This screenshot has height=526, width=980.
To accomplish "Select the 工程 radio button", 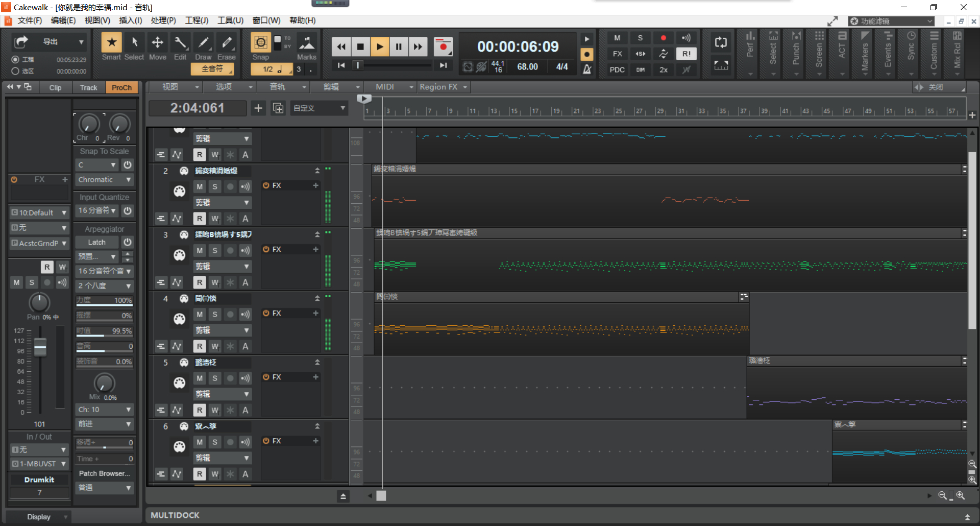I will (15, 60).
